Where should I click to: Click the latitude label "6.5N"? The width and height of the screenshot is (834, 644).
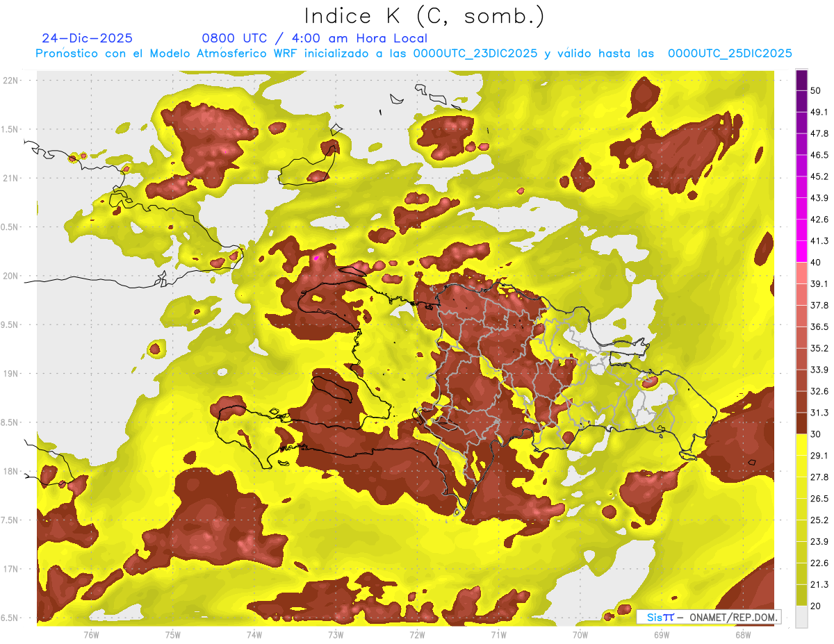point(10,618)
